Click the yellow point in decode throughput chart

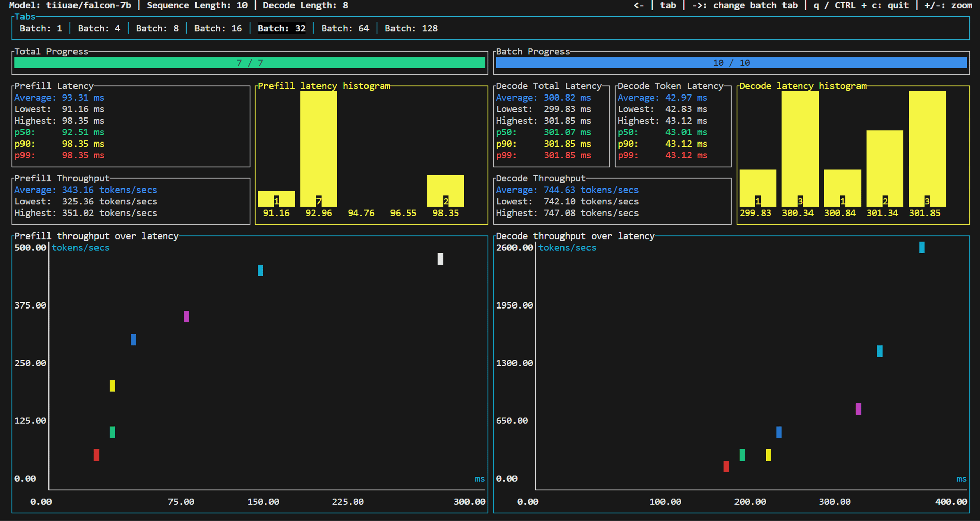tap(769, 455)
